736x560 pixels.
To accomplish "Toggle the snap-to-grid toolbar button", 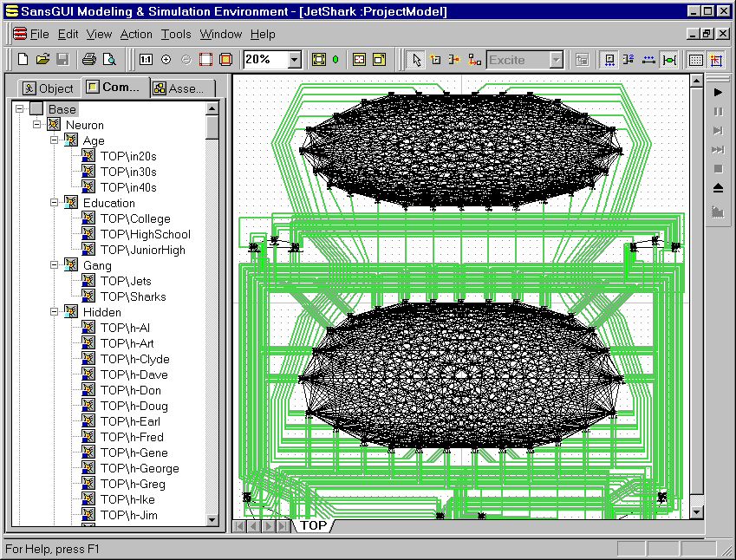I will pos(715,60).
